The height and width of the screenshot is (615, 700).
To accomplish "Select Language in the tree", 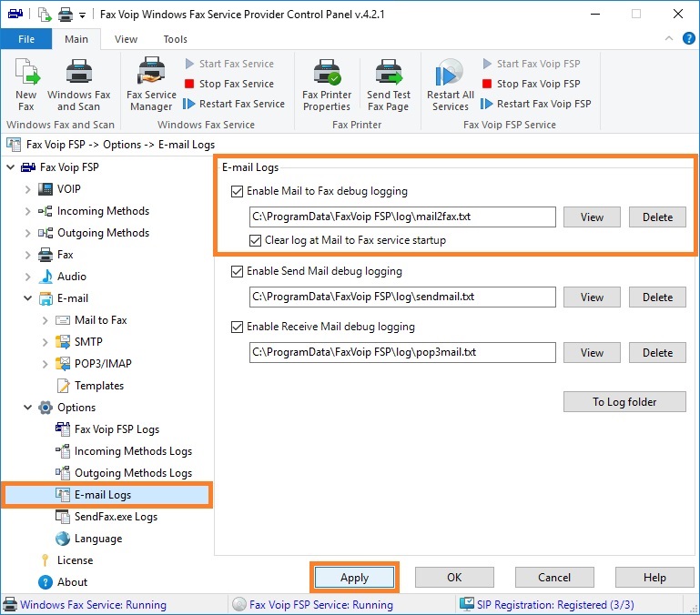I will [x=98, y=539].
